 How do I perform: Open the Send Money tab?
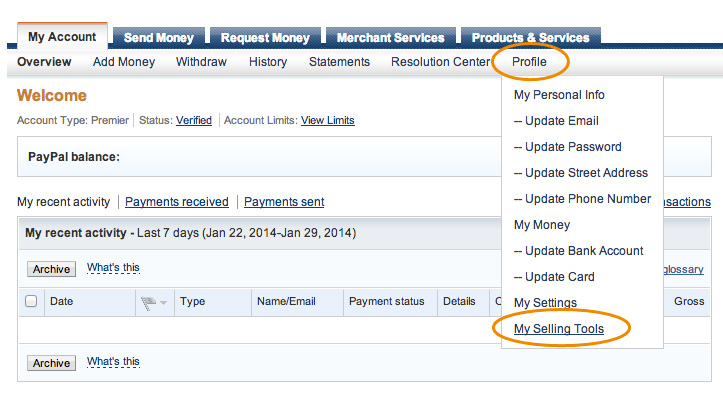pos(159,37)
